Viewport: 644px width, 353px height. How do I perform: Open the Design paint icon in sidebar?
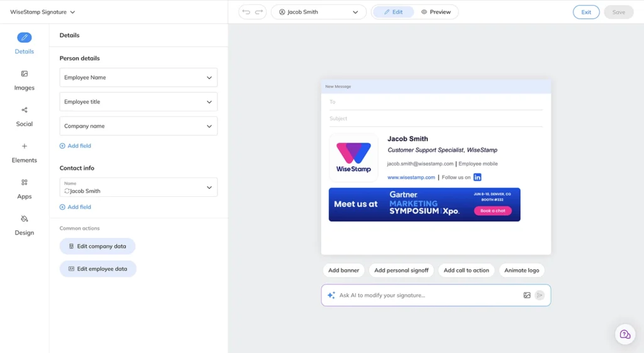(25, 218)
